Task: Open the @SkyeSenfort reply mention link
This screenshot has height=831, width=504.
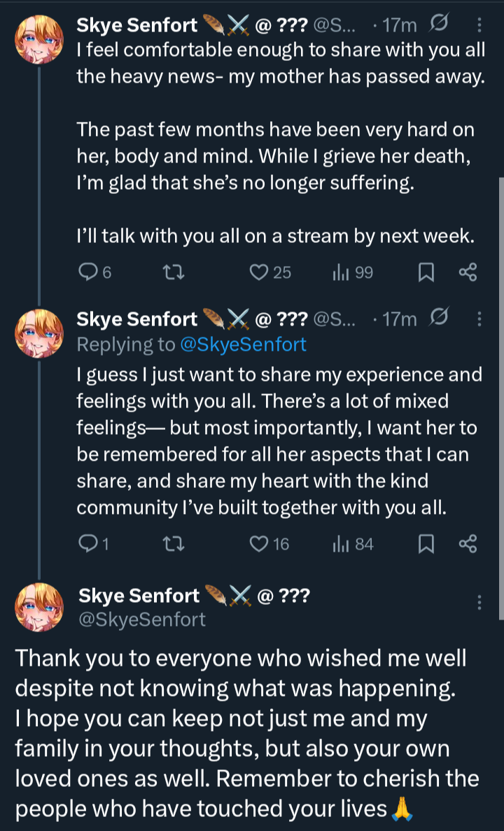Action: 242,344
